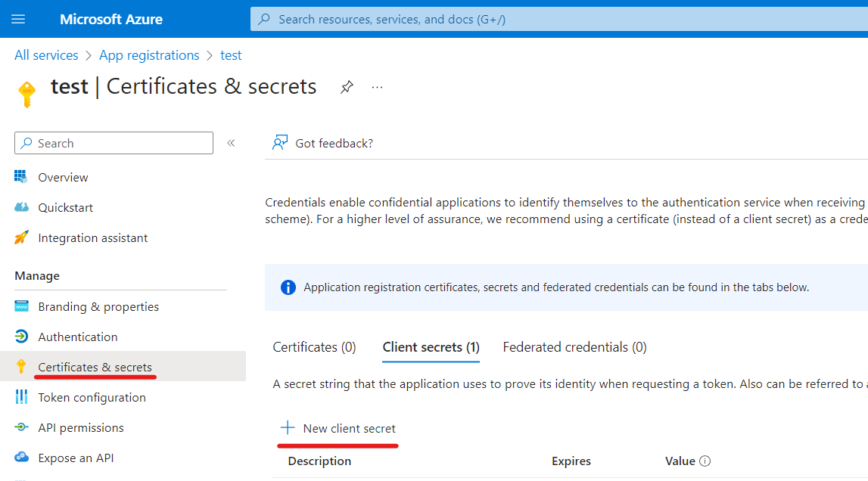The width and height of the screenshot is (868, 481).
Task: Click the feedback person icon
Action: point(280,143)
